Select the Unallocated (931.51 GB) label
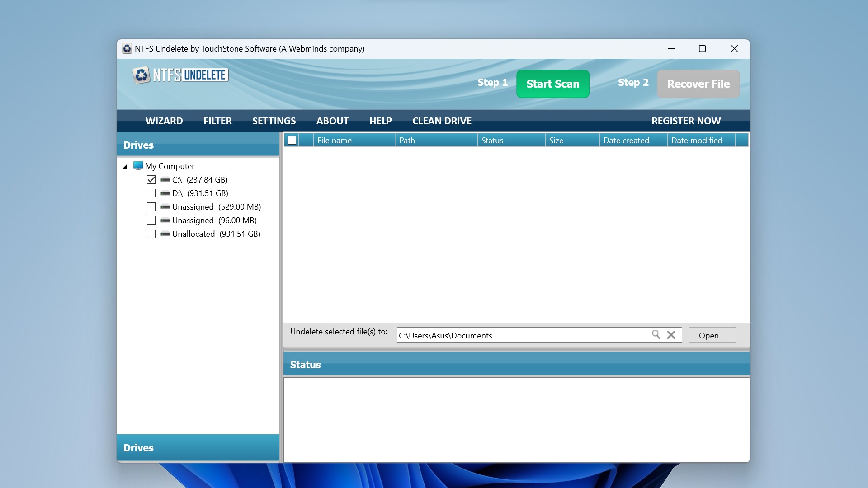The height and width of the screenshot is (488, 868). (x=217, y=234)
